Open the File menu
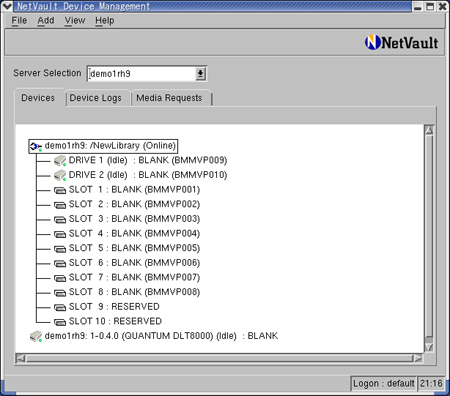 [19, 21]
